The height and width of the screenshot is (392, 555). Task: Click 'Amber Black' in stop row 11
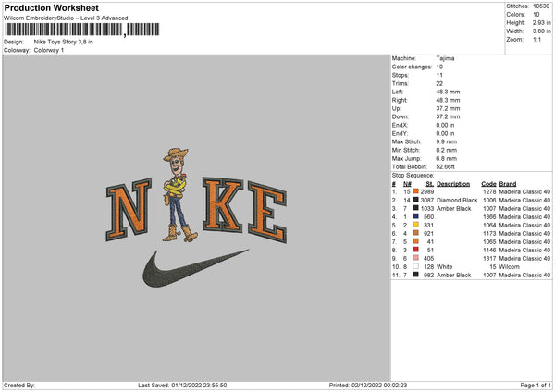tap(454, 275)
